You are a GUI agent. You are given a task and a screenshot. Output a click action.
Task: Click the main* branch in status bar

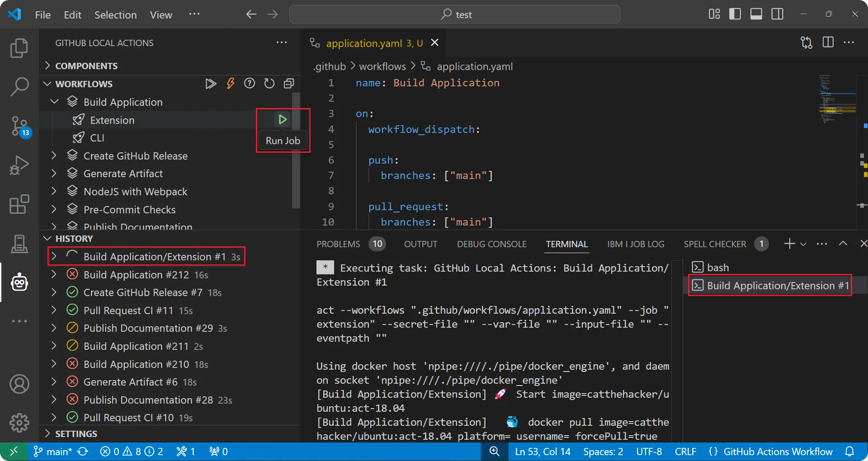tap(52, 452)
